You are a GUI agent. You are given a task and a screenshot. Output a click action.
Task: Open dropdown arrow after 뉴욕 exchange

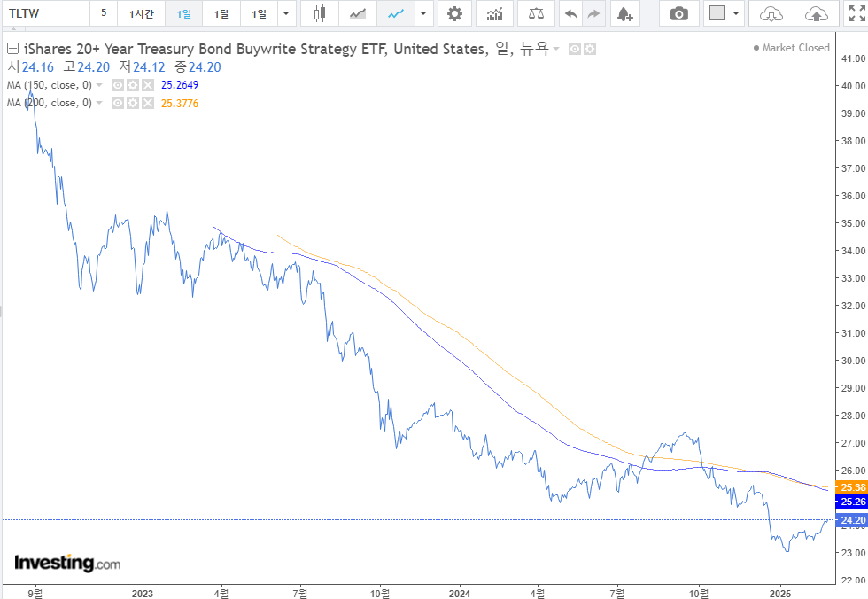coord(556,50)
